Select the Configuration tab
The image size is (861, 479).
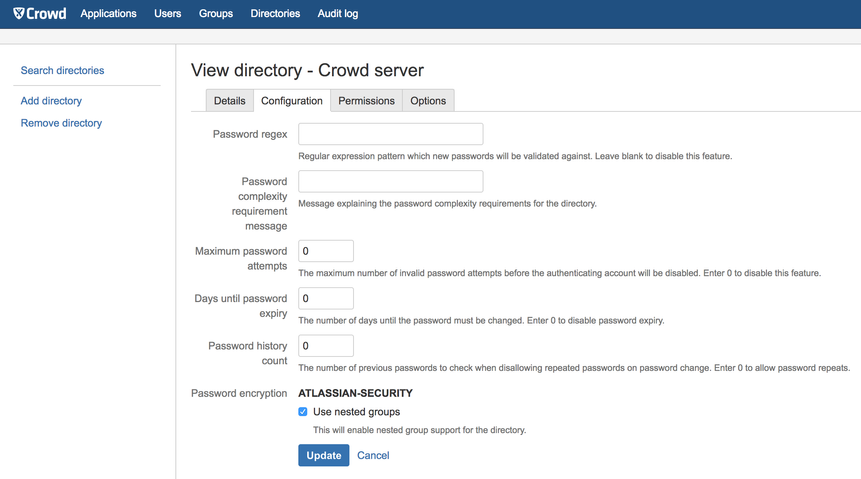click(x=292, y=101)
